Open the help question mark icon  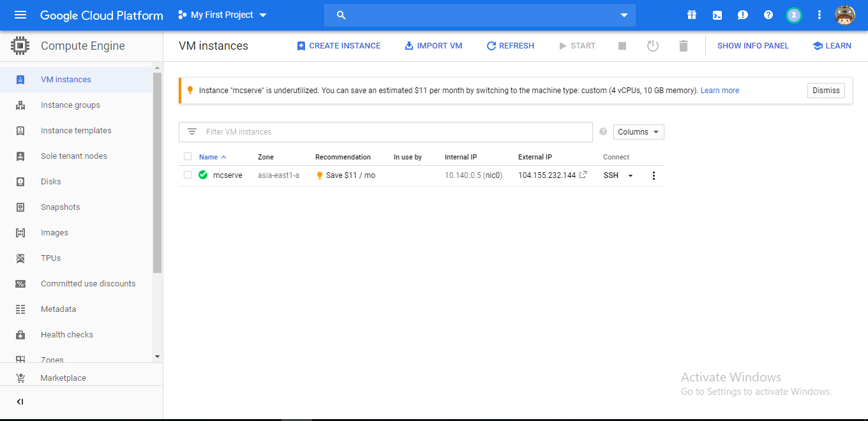(768, 15)
